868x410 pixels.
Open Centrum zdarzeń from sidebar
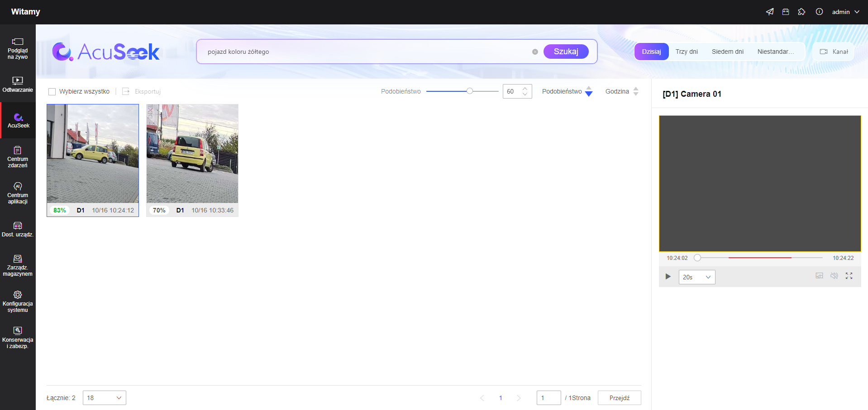(18, 157)
